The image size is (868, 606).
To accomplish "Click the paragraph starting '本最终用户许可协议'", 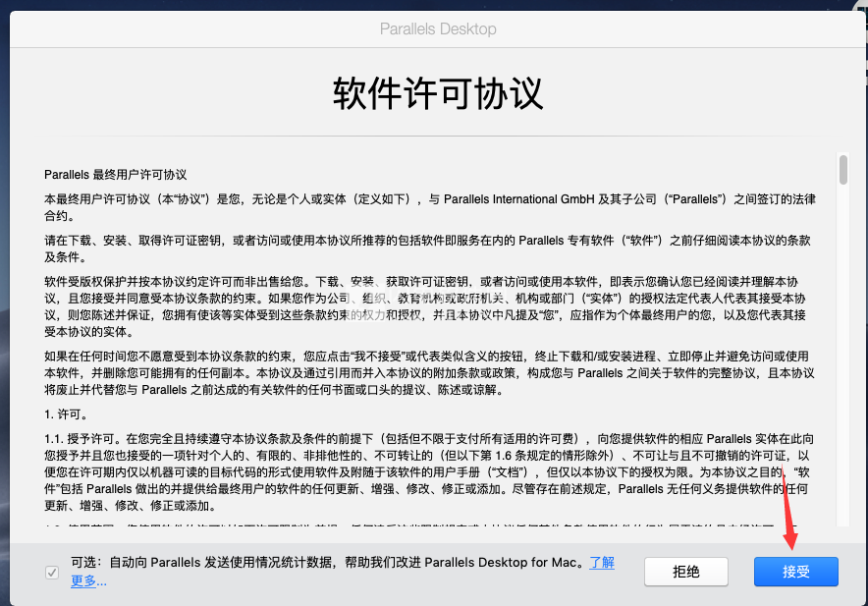I will click(430, 207).
